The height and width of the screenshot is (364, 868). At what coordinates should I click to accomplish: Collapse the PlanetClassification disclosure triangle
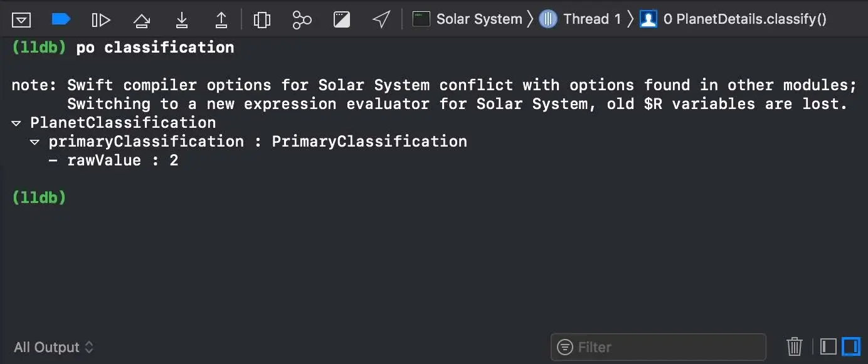(16, 123)
